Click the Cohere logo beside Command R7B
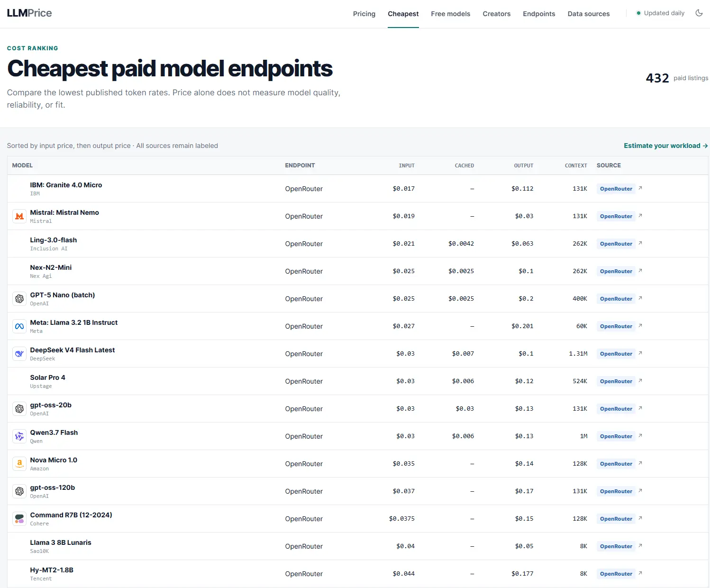 tap(19, 519)
